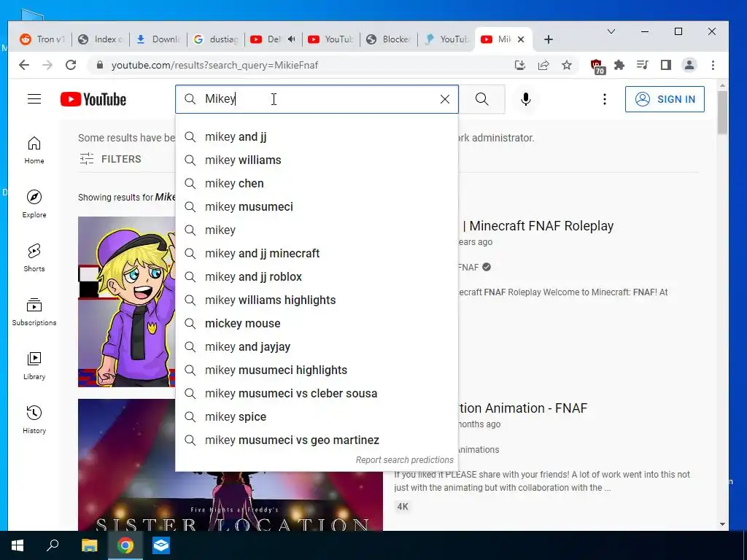Open the Windows Start menu
This screenshot has width=747, height=560.
pos(18,545)
